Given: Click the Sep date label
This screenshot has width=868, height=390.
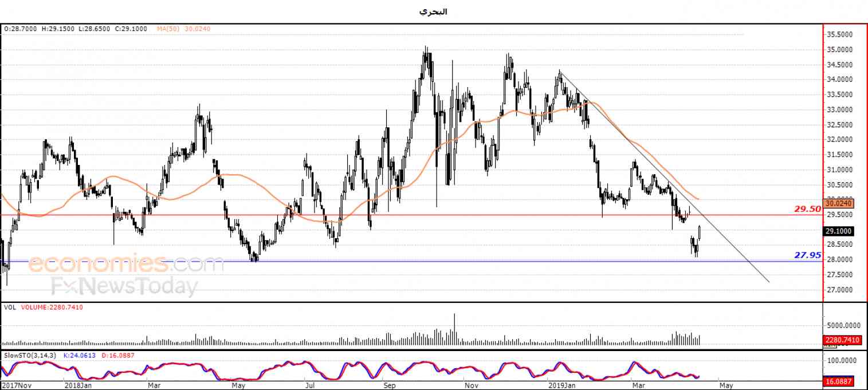Looking at the screenshot, I should tap(390, 385).
